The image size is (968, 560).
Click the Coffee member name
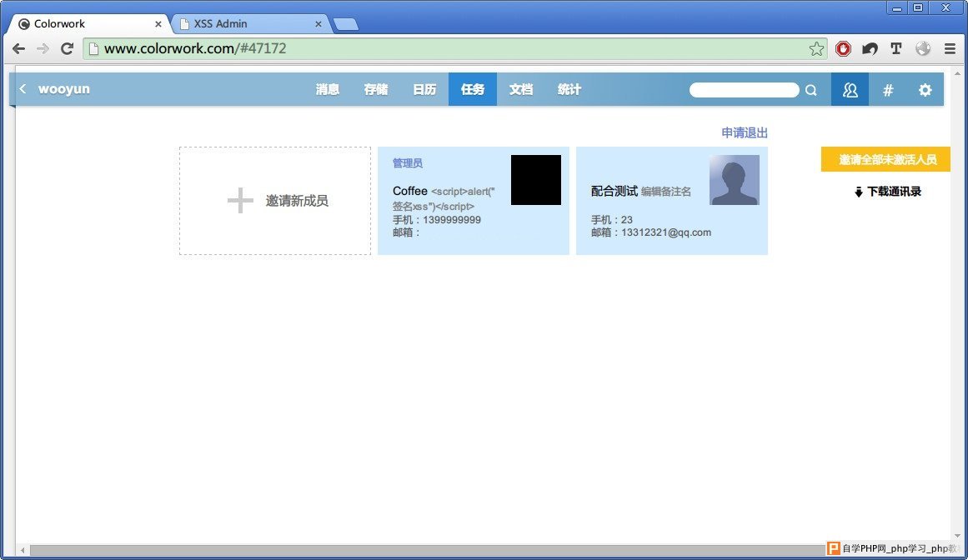410,191
